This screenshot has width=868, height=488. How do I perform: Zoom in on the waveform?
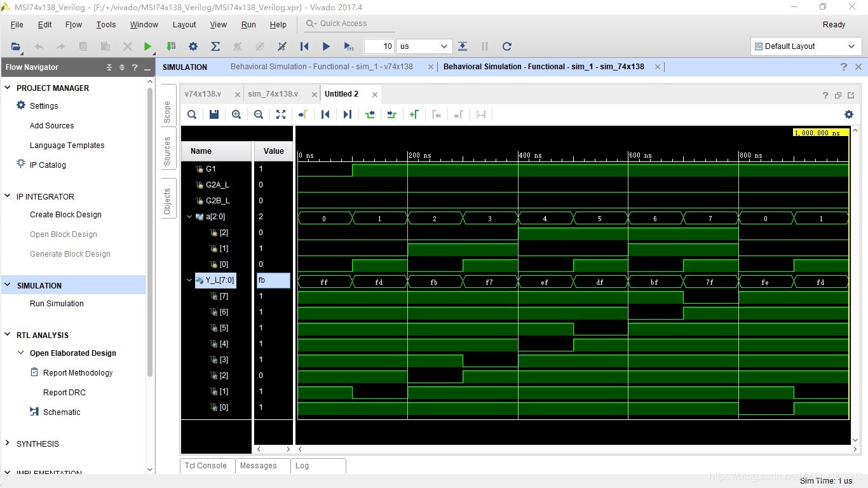coord(236,114)
